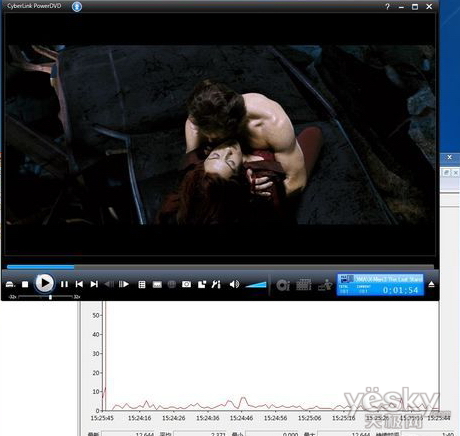Screen dimensions: 460x436
Task: Close the PowerDVD window
Action: (429, 7)
